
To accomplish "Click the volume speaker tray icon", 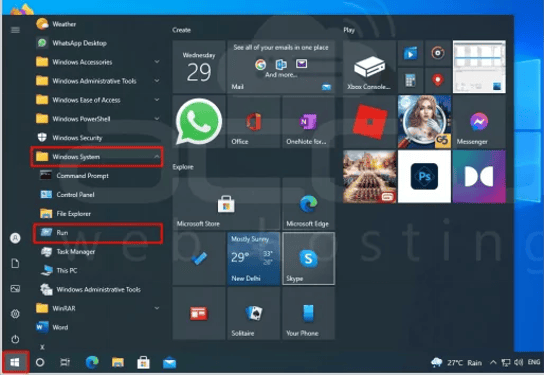I will pyautogui.click(x=518, y=363).
